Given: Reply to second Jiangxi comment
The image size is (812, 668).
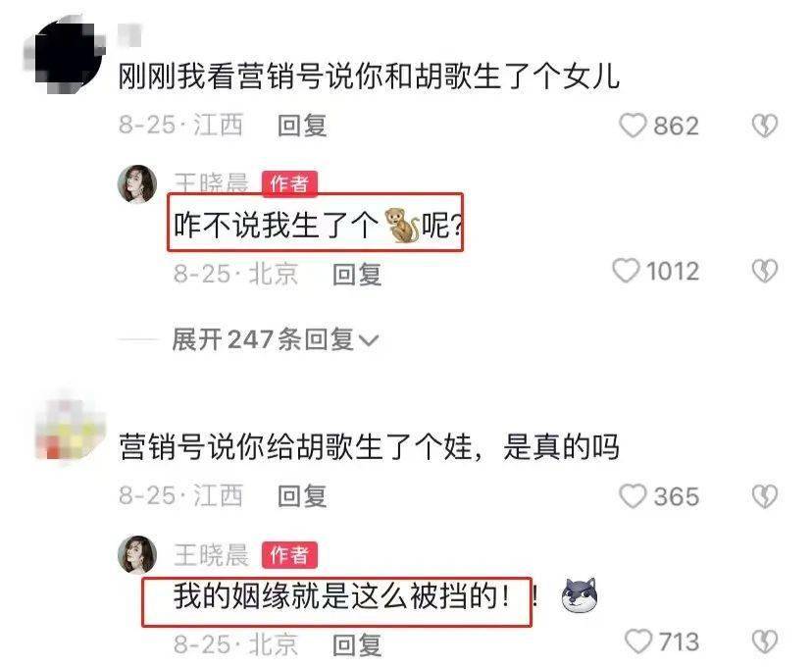Looking at the screenshot, I should point(302,496).
